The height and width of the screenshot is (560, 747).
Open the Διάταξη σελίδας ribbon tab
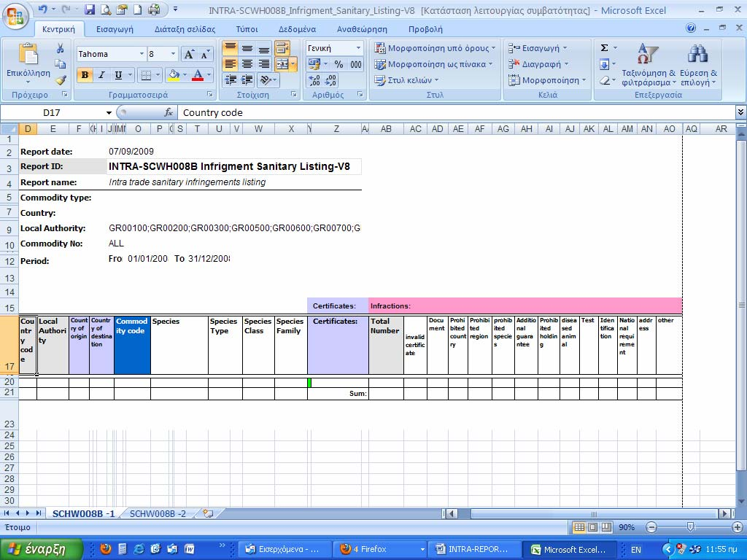tap(185, 29)
